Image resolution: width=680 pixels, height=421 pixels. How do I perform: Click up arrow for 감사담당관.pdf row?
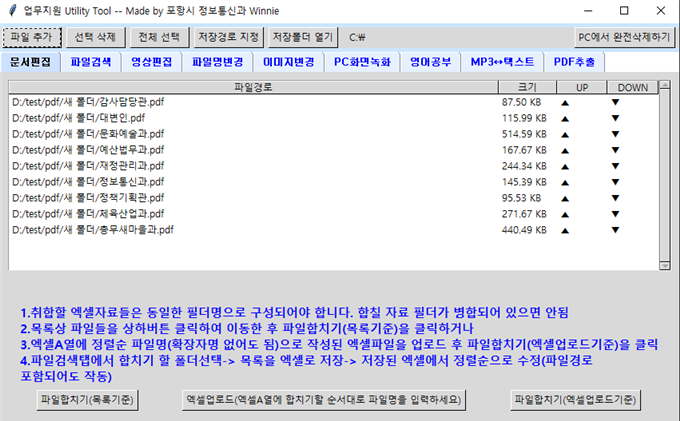pos(564,102)
